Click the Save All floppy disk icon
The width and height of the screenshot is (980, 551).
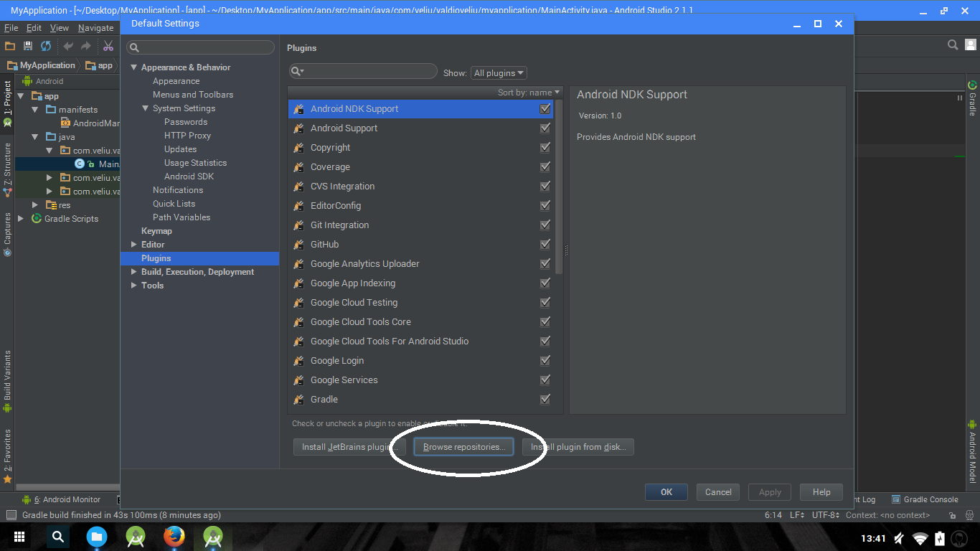(x=28, y=46)
